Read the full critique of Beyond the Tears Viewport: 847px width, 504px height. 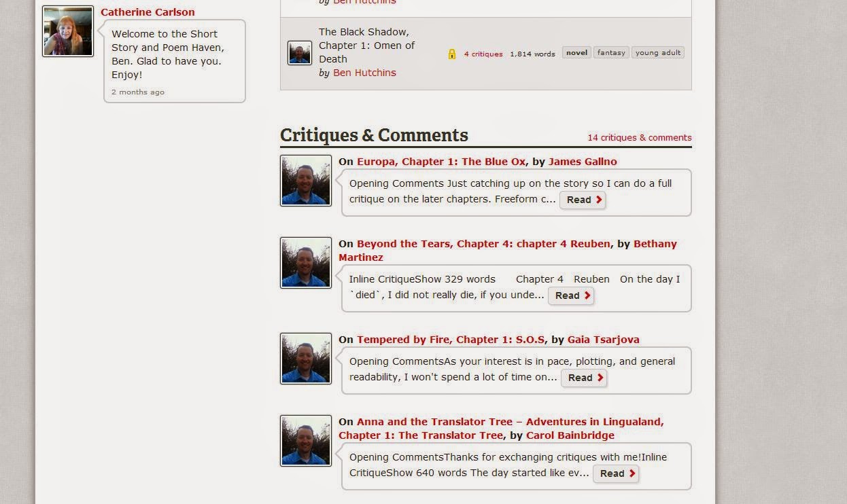point(570,295)
